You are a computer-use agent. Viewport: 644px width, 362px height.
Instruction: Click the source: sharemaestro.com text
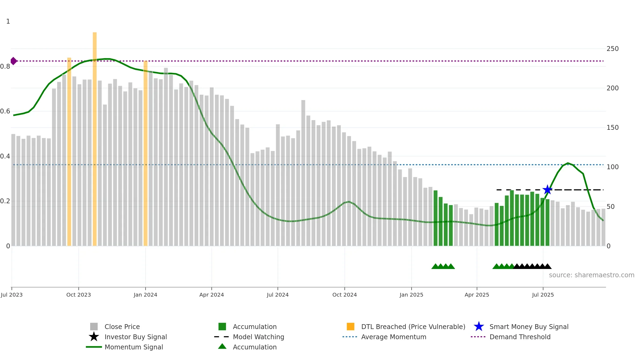pos(592,275)
